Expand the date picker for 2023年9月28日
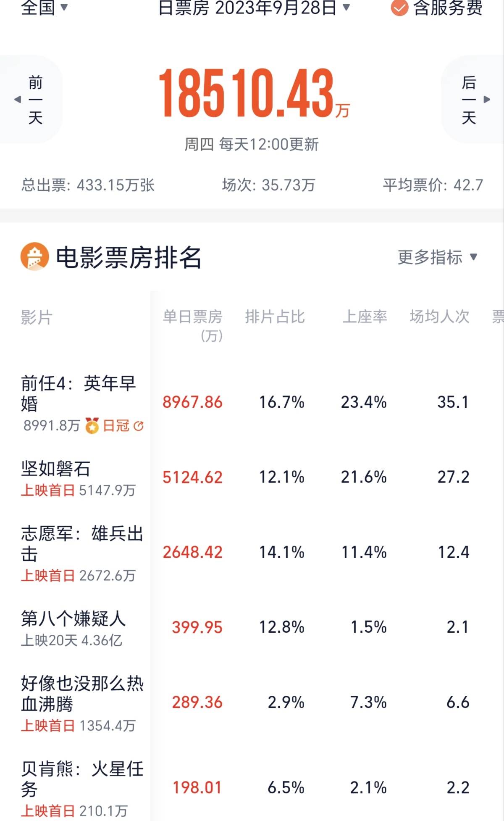The image size is (504, 821). tap(254, 8)
